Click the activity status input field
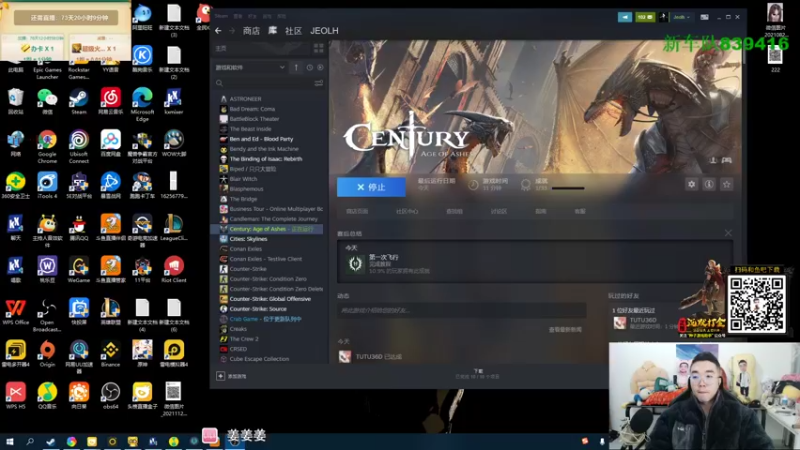Viewport: 800px width, 450px height. pyautogui.click(x=461, y=310)
